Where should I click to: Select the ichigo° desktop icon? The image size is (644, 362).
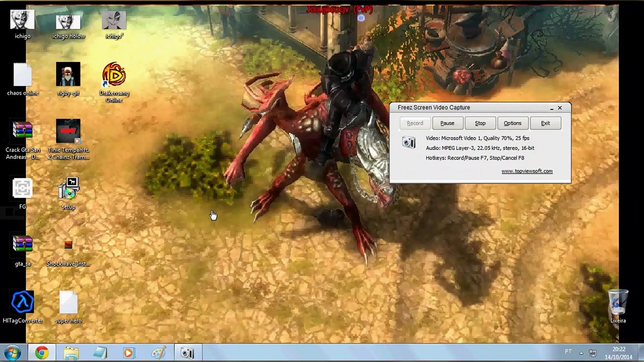tap(114, 24)
